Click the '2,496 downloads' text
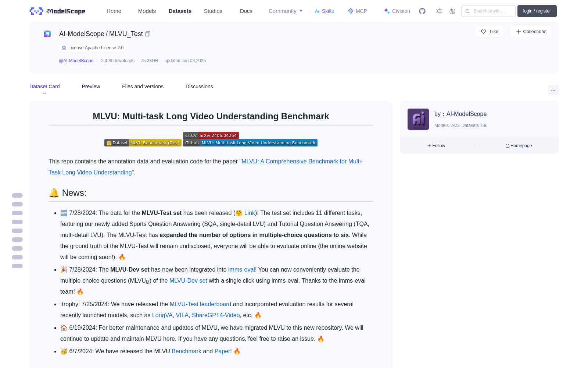This screenshot has height=368, width=588. pyautogui.click(x=118, y=61)
